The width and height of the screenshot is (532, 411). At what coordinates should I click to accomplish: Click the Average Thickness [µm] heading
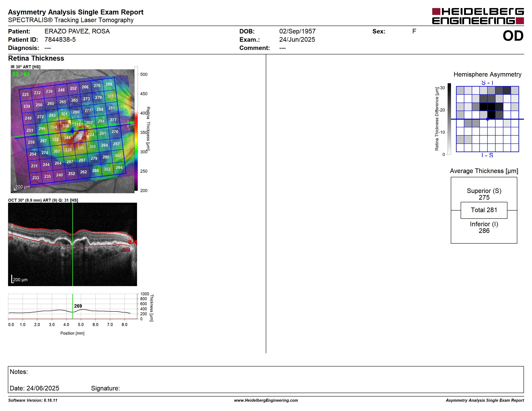(x=484, y=171)
